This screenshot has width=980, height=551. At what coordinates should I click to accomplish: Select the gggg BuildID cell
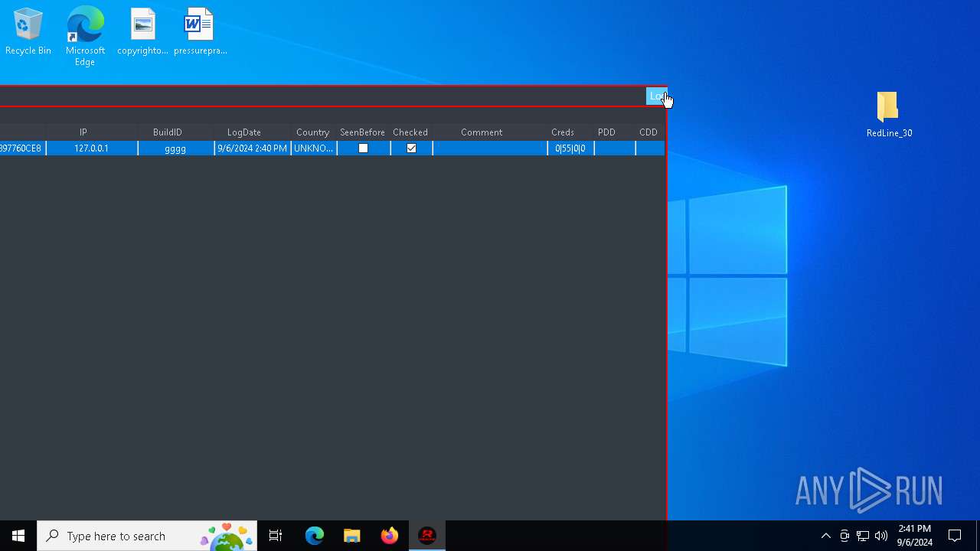pyautogui.click(x=175, y=148)
